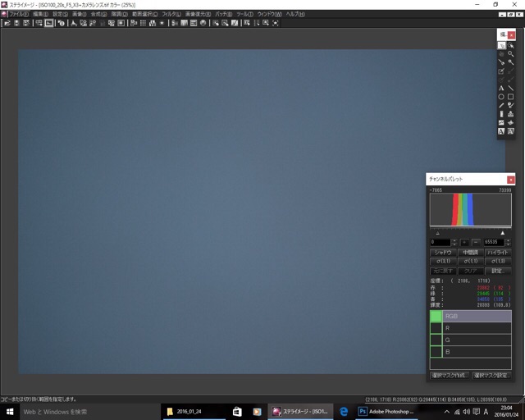Click the maximum level field showing 65535
The width and height of the screenshot is (525, 420).
[x=495, y=242]
